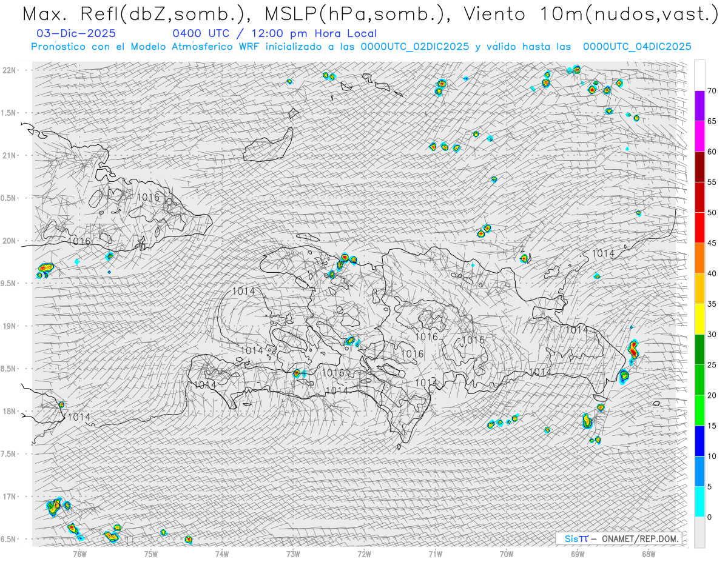Viewport: 728px width, 562px height.
Task: Click the '71W' longitude label
Action: pos(435,554)
